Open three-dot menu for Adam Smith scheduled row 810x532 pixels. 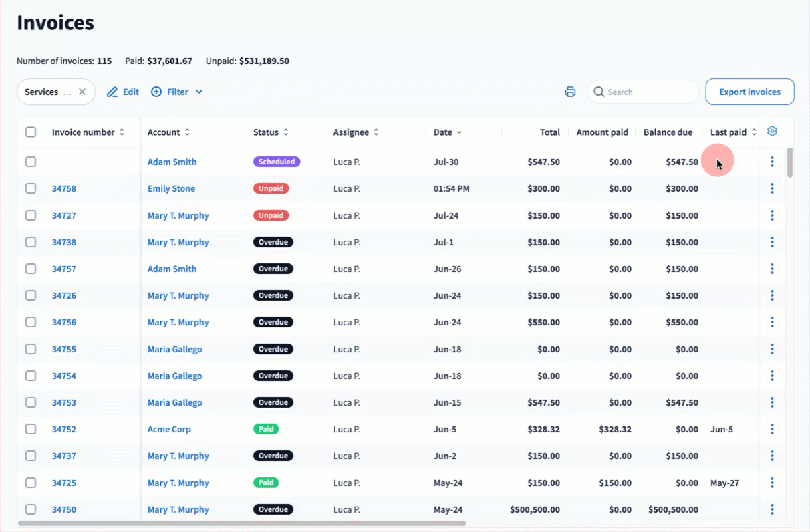click(772, 162)
